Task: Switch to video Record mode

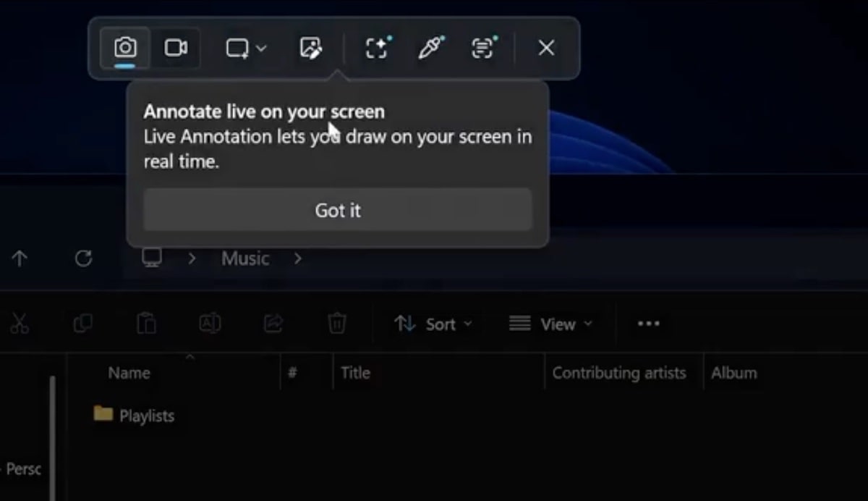Action: tap(176, 49)
